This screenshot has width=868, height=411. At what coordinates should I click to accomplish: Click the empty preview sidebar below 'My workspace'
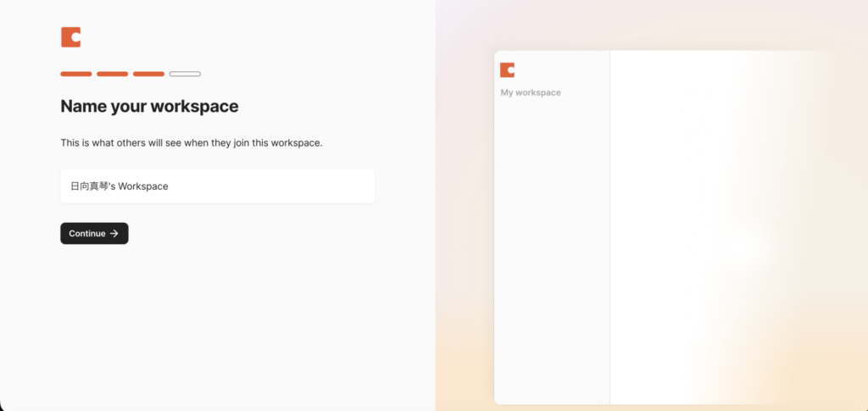coord(551,254)
